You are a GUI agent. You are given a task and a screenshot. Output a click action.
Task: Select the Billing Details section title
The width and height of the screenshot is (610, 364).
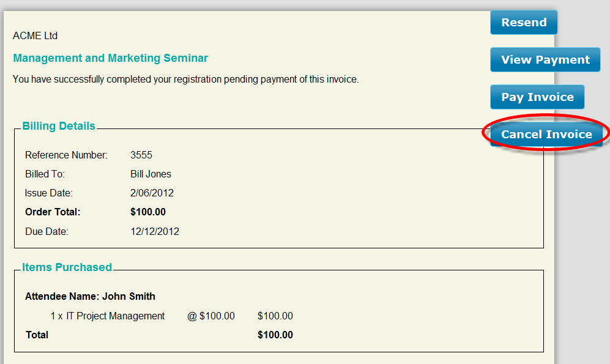point(59,126)
